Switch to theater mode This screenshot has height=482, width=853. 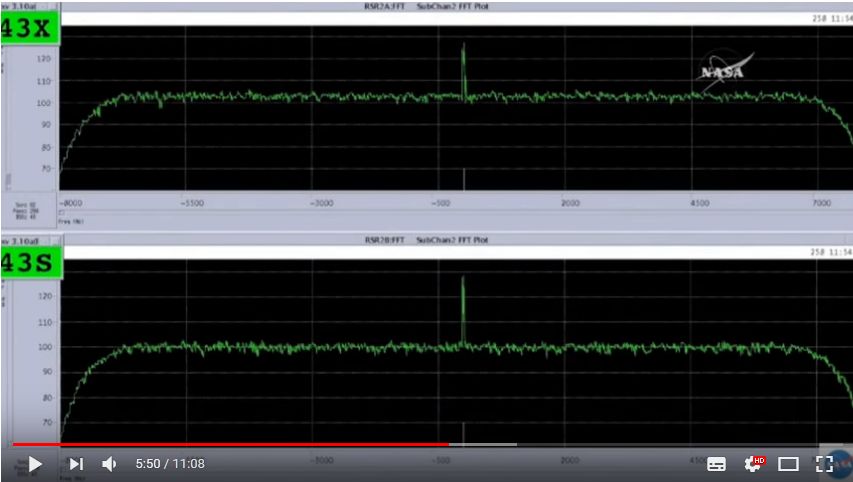[788, 464]
